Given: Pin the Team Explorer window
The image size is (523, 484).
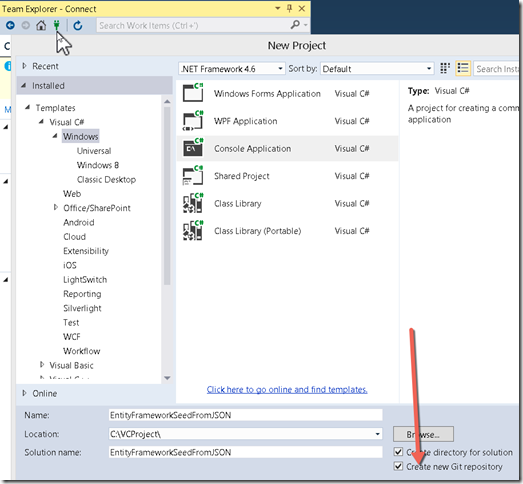Looking at the screenshot, I should tap(289, 8).
